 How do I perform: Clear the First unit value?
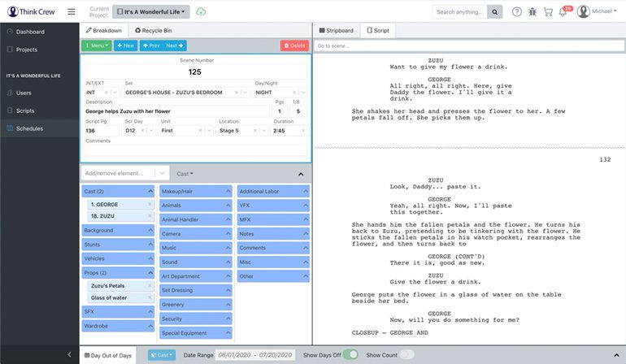[201, 131]
